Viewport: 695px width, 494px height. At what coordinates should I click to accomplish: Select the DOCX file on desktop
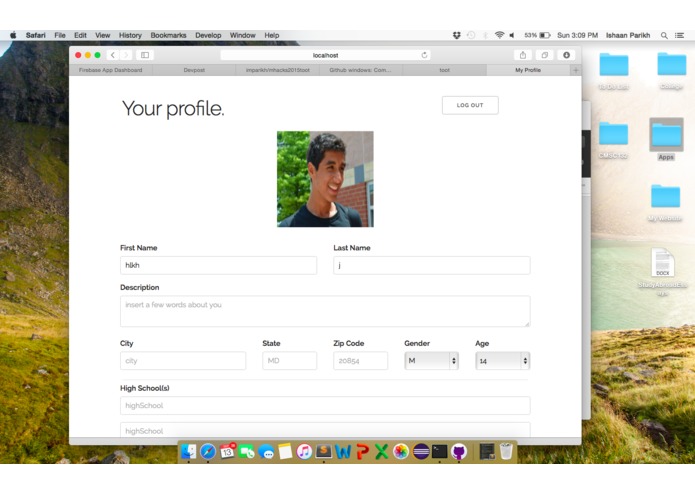click(x=662, y=271)
